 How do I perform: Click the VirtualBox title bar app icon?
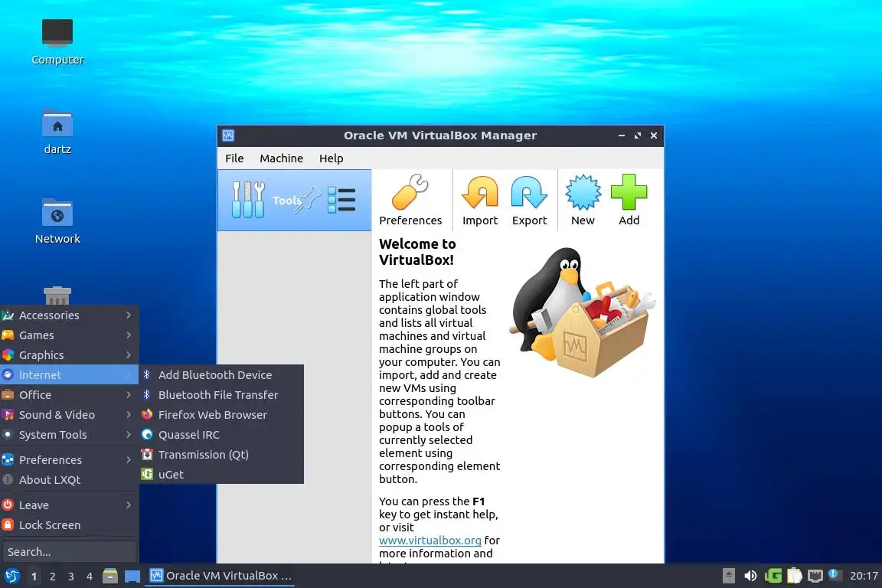point(228,136)
